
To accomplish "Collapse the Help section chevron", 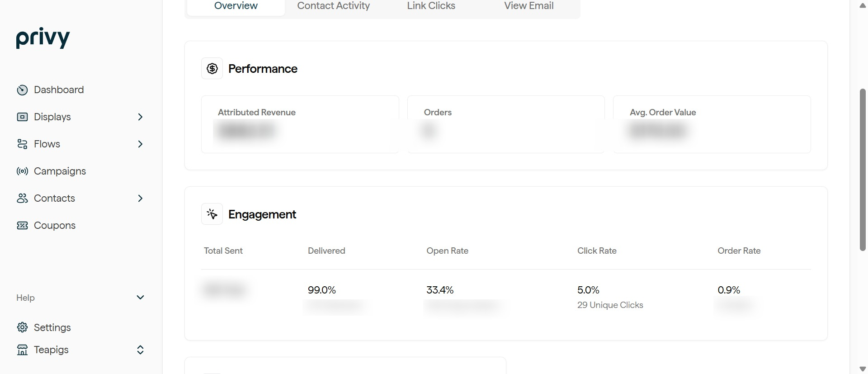I will click(x=140, y=298).
